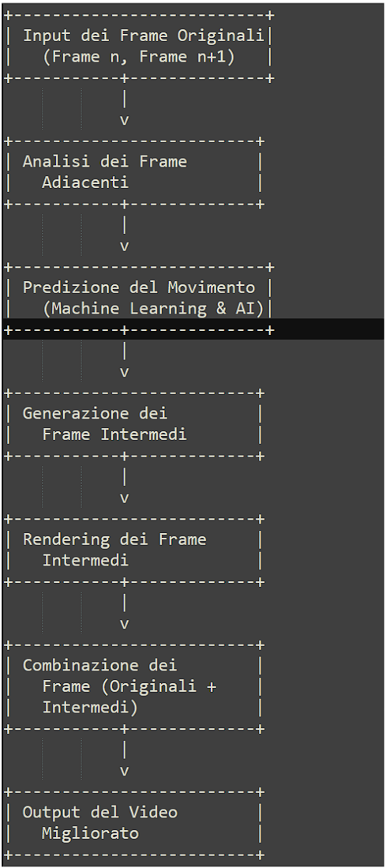386x868 pixels.
Task: Click the arrow above 'Combinazione dei'
Action: tap(125, 613)
